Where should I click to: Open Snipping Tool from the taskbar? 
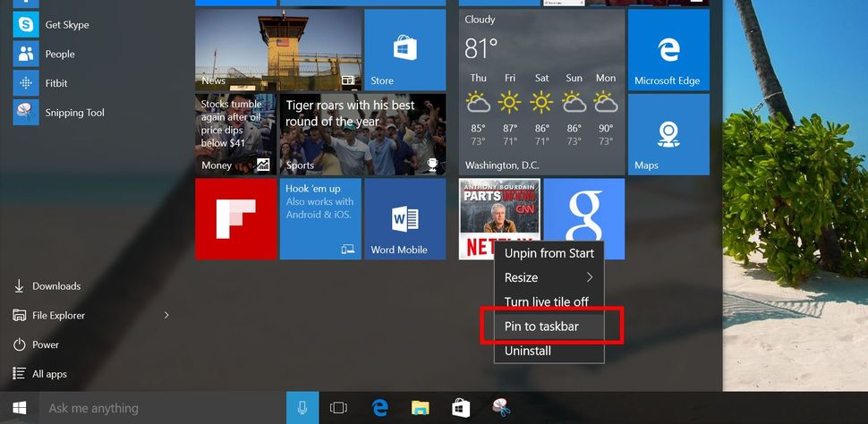tap(501, 409)
